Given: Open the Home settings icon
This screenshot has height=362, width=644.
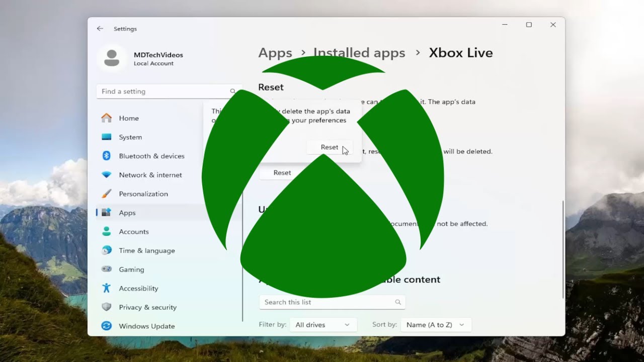Looking at the screenshot, I should click(x=107, y=118).
